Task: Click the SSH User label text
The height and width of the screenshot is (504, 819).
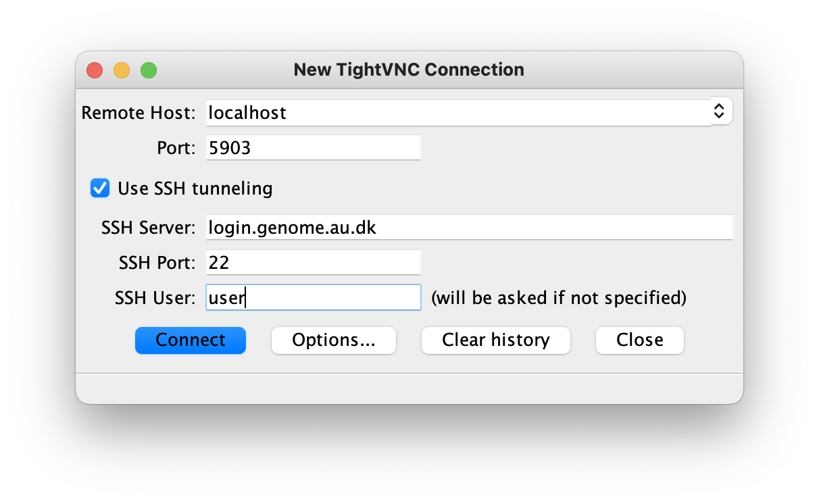Action: pos(155,298)
